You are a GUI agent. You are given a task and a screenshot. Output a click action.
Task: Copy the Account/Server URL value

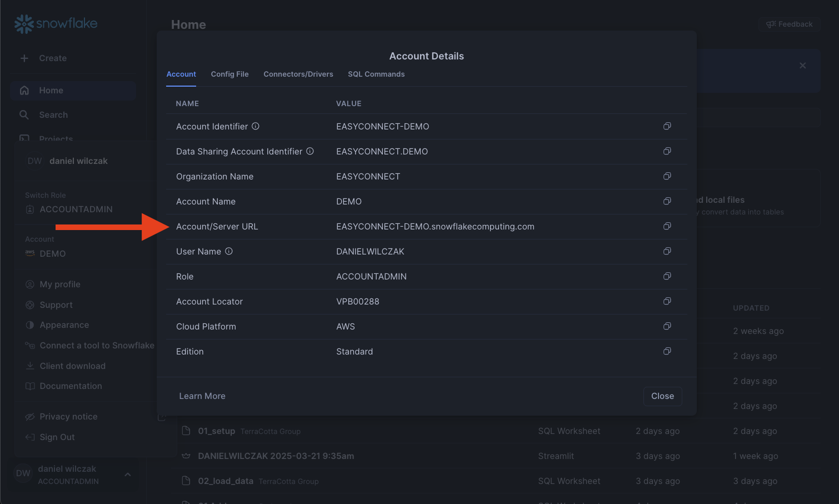click(x=667, y=226)
